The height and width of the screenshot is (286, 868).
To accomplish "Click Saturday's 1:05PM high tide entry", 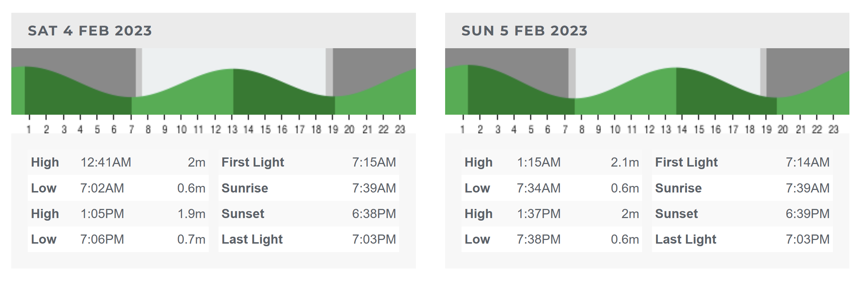I will point(118,214).
